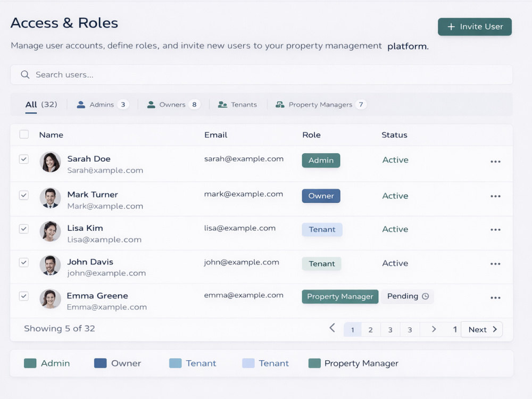Uncheck Emma Greene's row checkbox
Image resolution: width=532 pixels, height=399 pixels.
click(24, 296)
